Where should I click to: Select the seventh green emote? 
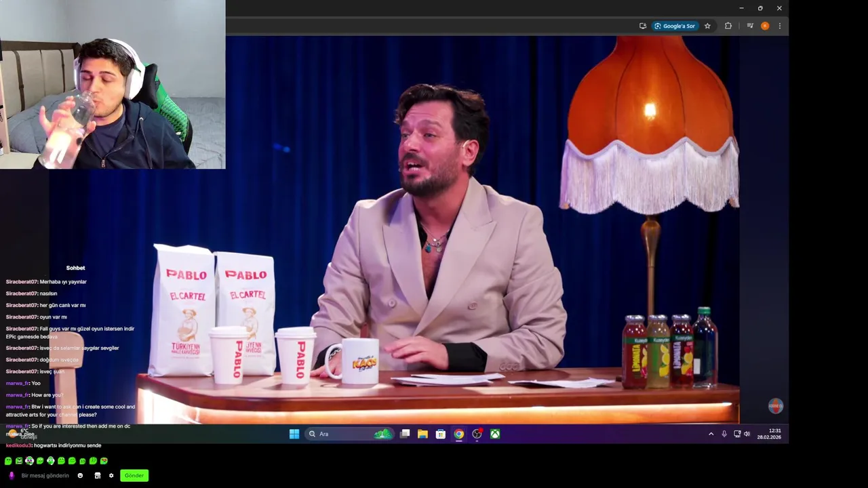coord(72,461)
